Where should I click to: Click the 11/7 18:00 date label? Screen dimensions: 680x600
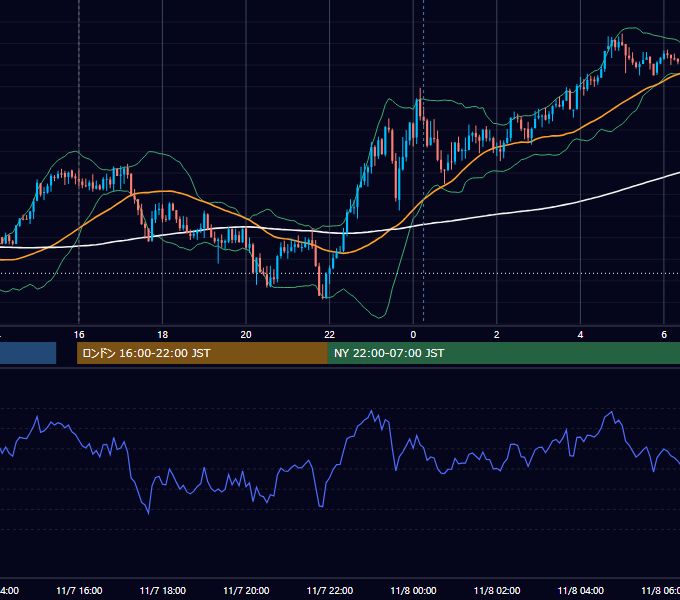point(163,590)
